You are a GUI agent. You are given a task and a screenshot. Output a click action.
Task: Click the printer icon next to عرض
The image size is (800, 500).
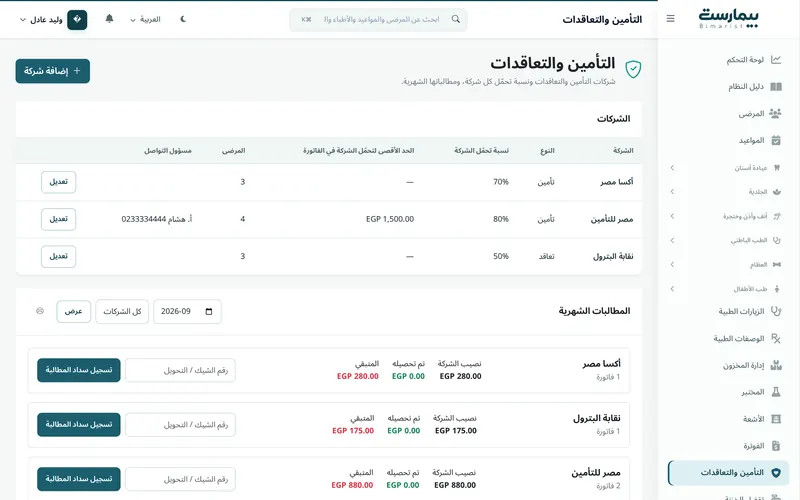(x=40, y=311)
